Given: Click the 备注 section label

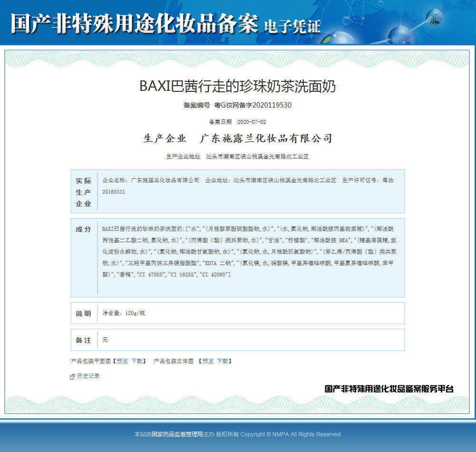Looking at the screenshot, I should (x=83, y=340).
